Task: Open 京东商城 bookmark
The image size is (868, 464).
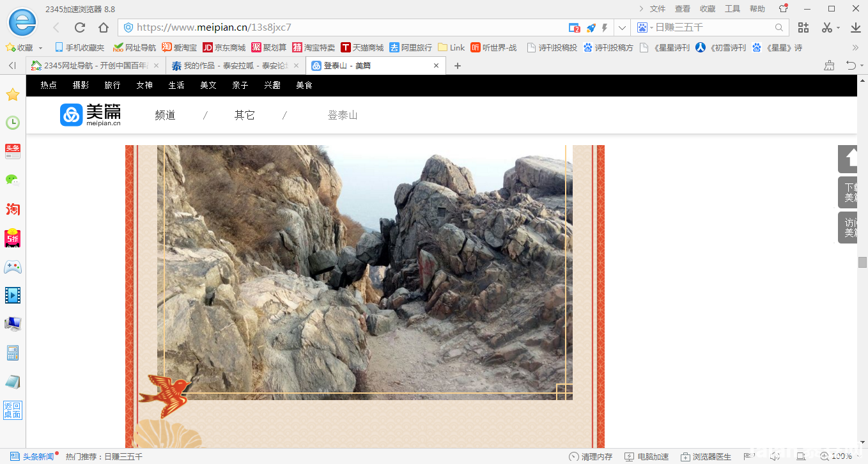Action: click(224, 47)
